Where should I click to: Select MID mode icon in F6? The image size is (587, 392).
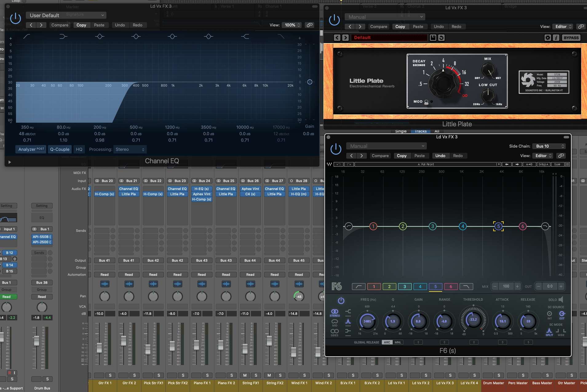335,323
